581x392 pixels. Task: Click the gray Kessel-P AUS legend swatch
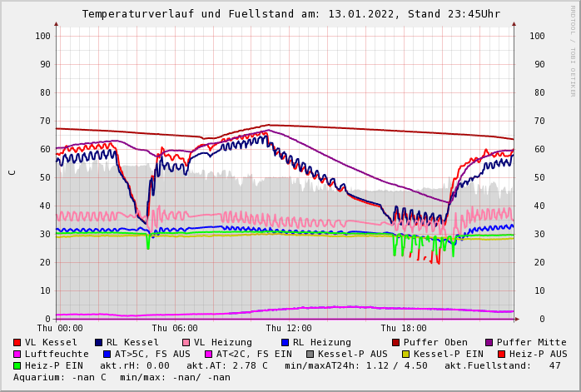pos(310,354)
